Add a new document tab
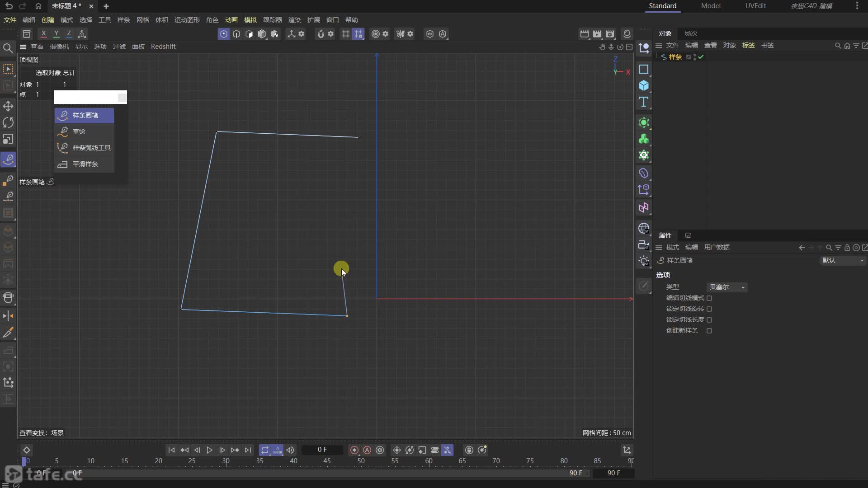 [106, 6]
